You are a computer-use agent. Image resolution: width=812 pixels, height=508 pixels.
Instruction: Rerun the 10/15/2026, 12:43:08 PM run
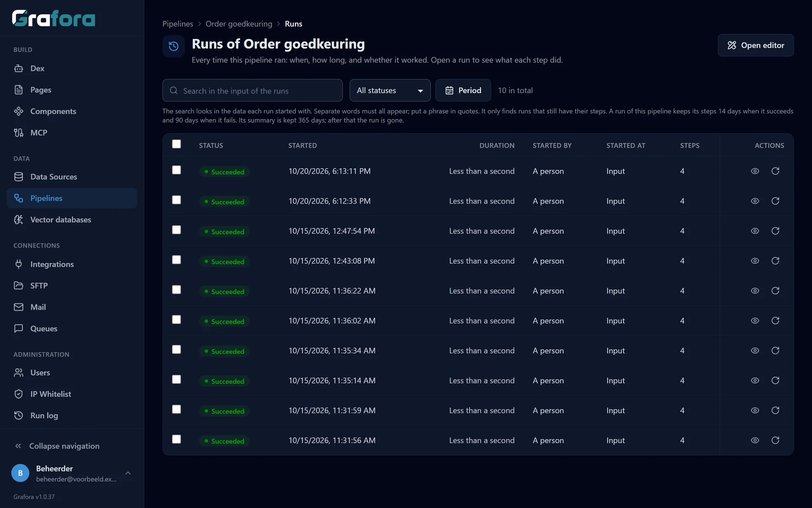(775, 261)
